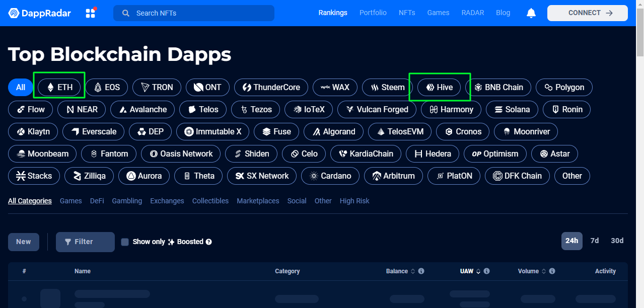Viewport: 644px width, 308px height.
Task: Click the notifications bell icon
Action: 531,13
